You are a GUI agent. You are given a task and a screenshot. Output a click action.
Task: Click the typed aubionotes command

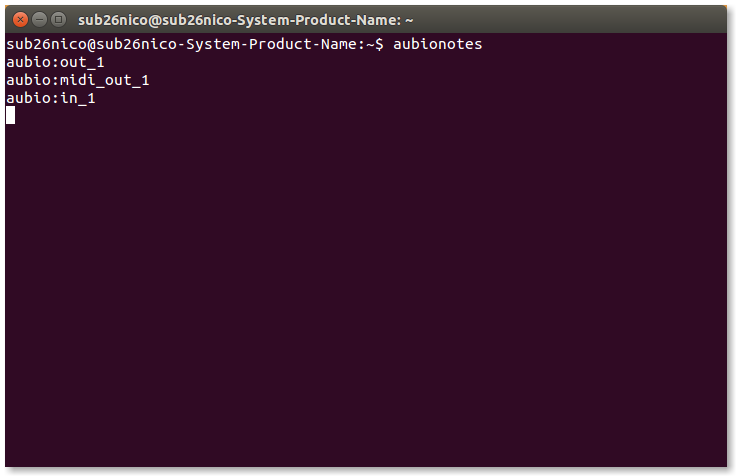click(438, 45)
